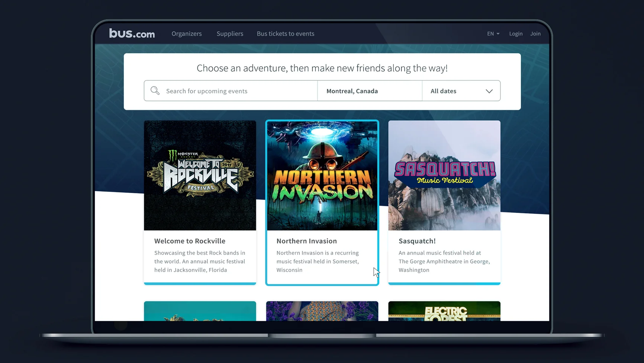Open the Sasquatch! Music Festival poster image
Screen dimensions: 644x363
[444, 175]
